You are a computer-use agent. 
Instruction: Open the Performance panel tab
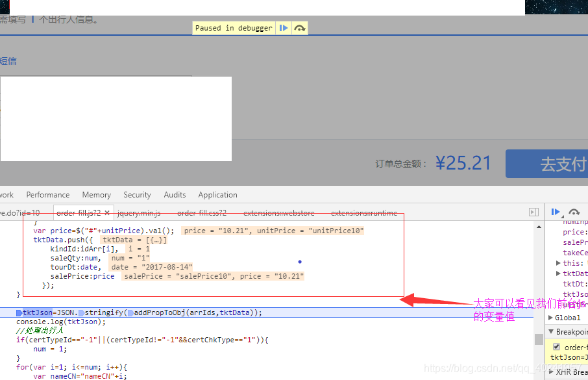pyautogui.click(x=48, y=195)
